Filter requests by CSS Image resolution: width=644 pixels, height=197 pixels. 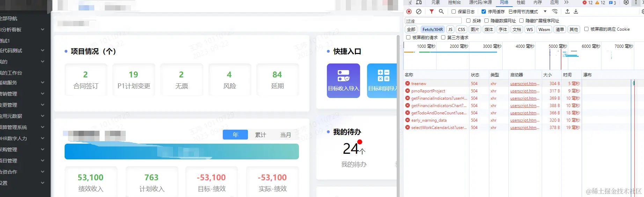coord(462,30)
